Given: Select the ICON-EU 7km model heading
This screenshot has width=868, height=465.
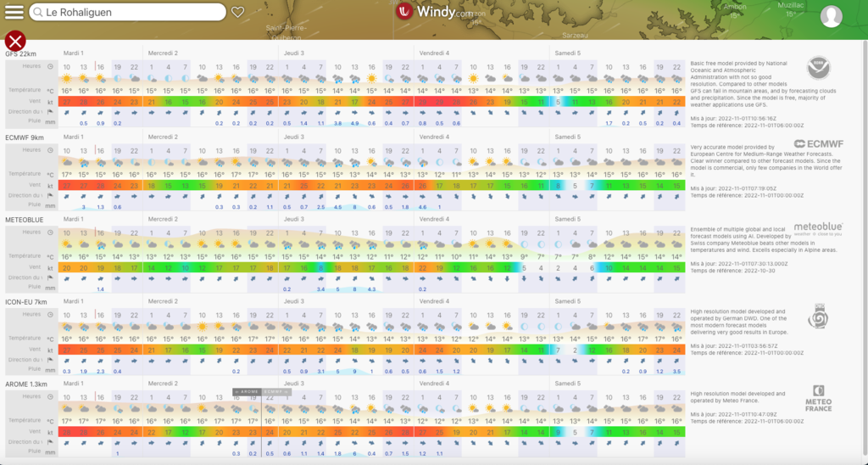Looking at the screenshot, I should click(26, 302).
